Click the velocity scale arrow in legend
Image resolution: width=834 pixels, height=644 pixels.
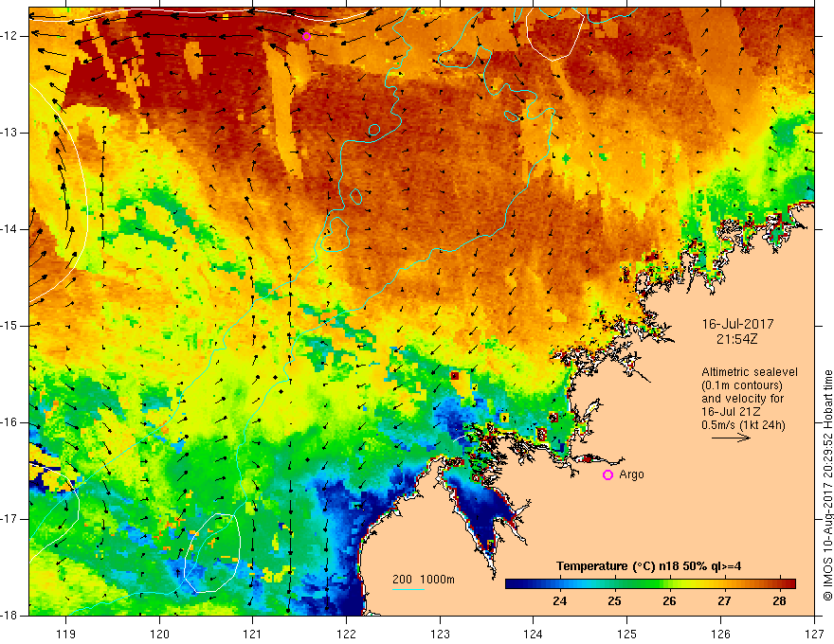point(732,438)
